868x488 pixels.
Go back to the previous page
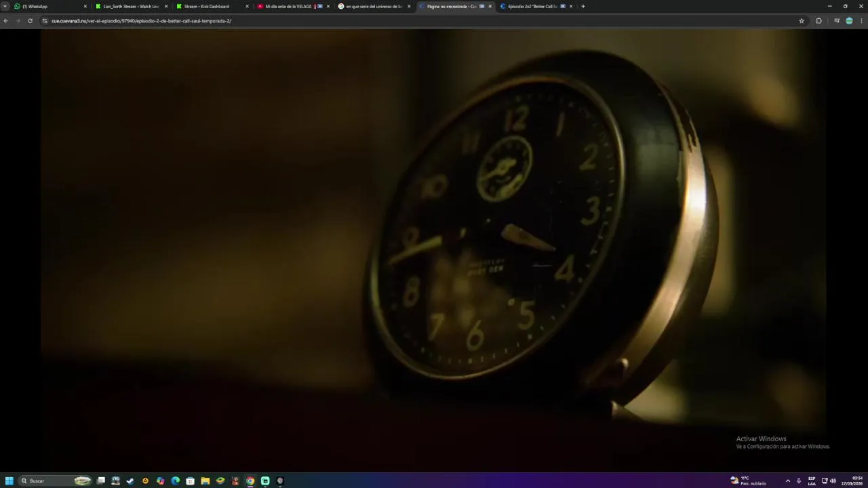pyautogui.click(x=5, y=21)
